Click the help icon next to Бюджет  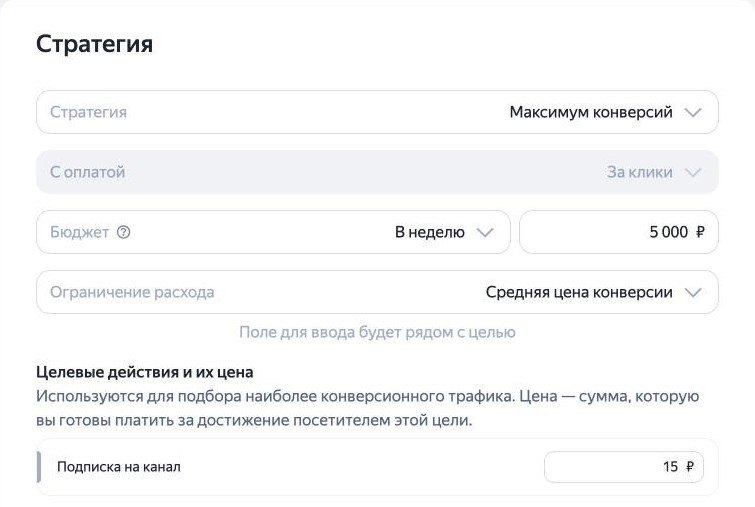(x=123, y=232)
